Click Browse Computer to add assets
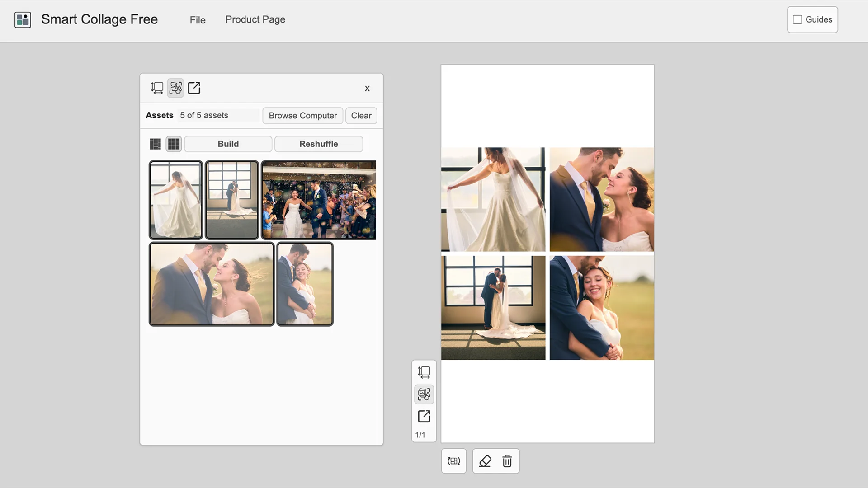 click(x=303, y=116)
